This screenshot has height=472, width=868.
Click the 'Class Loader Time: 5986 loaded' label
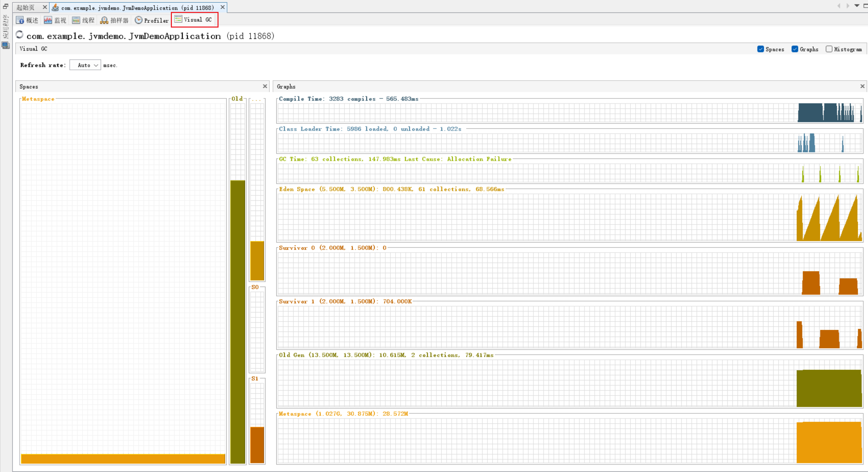370,129
